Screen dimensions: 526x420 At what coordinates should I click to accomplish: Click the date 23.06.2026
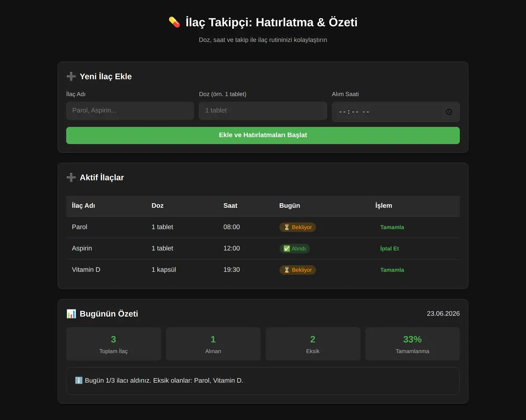[x=443, y=314]
